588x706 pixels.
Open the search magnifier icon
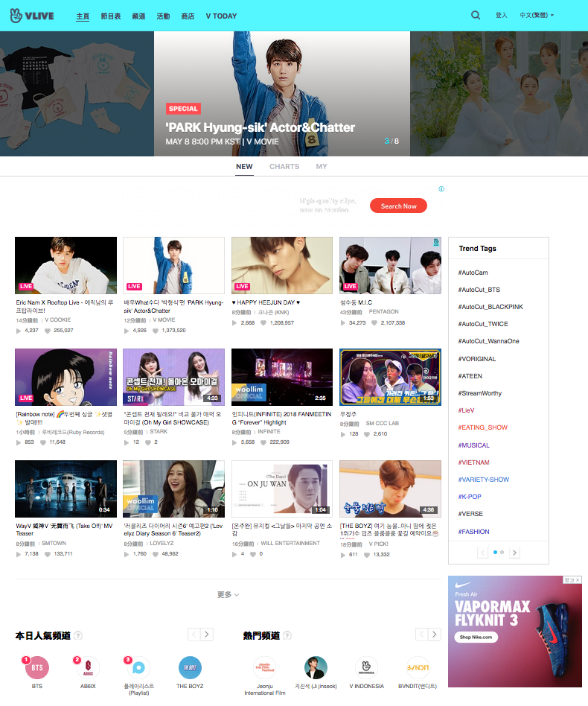click(x=476, y=16)
